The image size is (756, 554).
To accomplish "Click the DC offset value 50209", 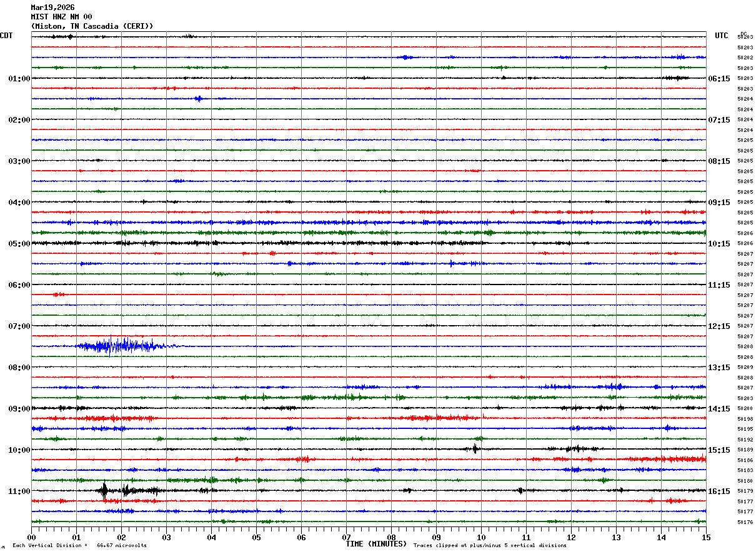I will (x=745, y=367).
